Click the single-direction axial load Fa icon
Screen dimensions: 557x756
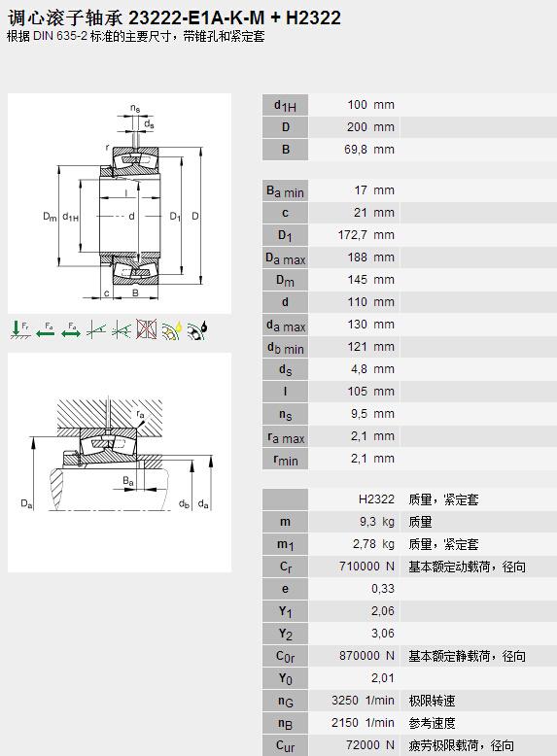(x=45, y=329)
